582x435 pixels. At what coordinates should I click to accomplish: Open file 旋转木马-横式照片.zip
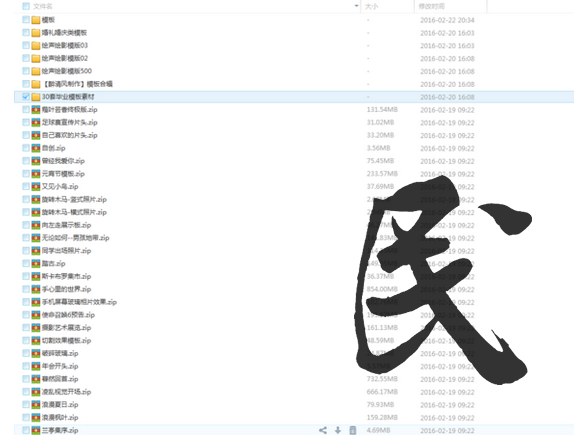coord(74,212)
